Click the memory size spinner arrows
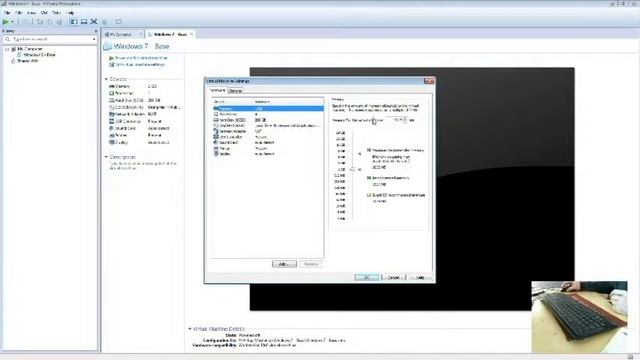The height and width of the screenshot is (360, 640). (405, 120)
